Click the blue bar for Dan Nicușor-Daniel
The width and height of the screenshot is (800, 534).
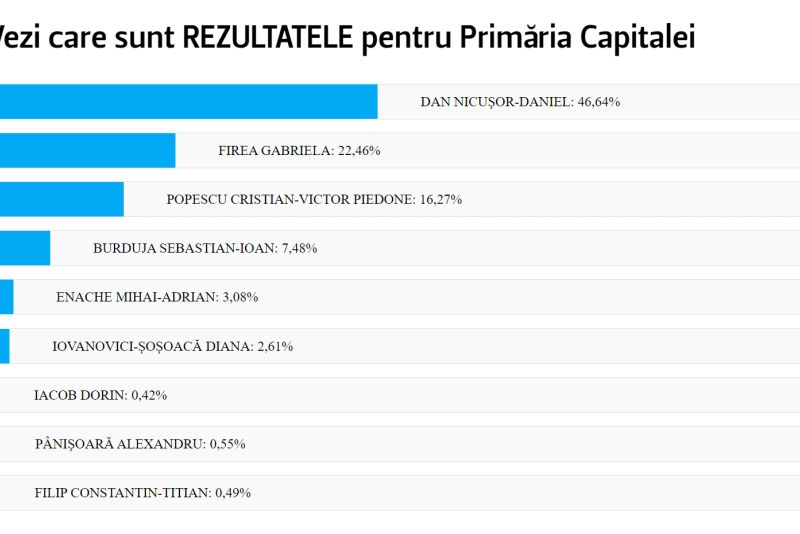[188, 102]
